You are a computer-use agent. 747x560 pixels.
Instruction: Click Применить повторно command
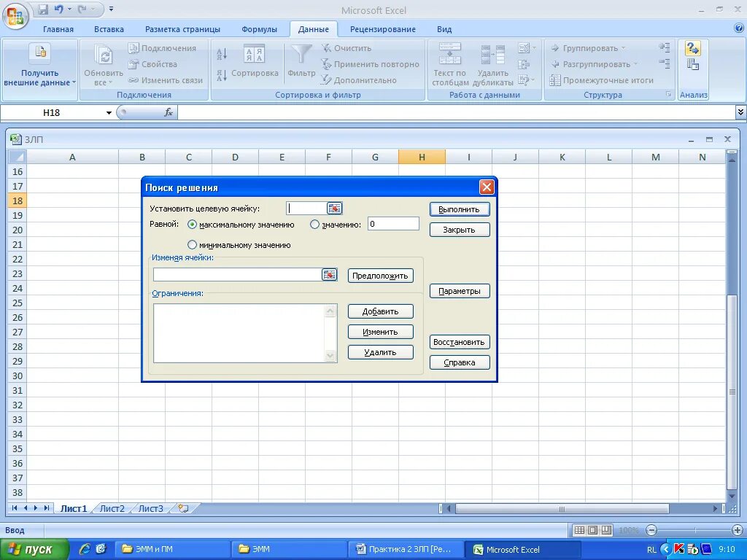[370, 64]
